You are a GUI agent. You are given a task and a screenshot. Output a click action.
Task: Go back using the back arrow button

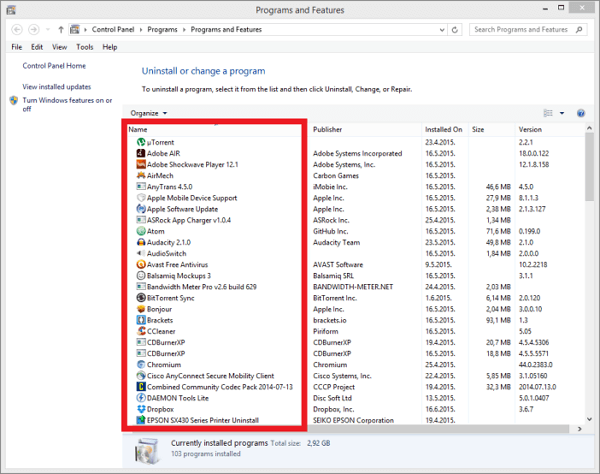[x=14, y=30]
